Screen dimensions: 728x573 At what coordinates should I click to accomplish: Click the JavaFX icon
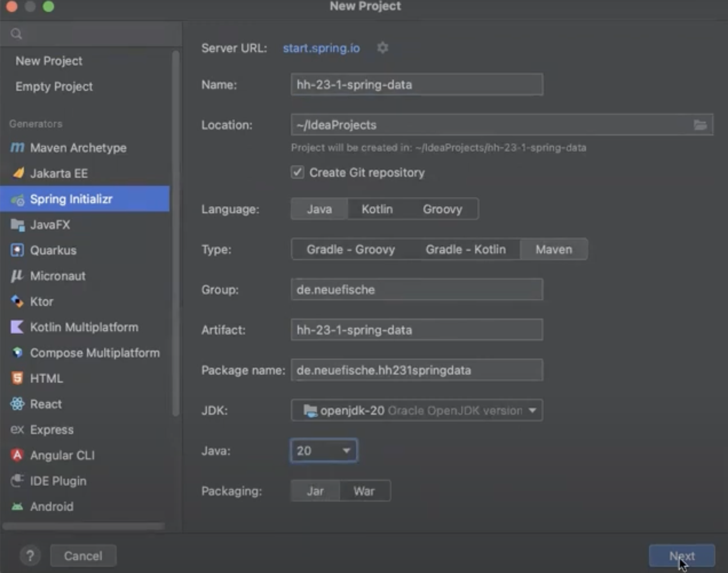[x=17, y=225]
